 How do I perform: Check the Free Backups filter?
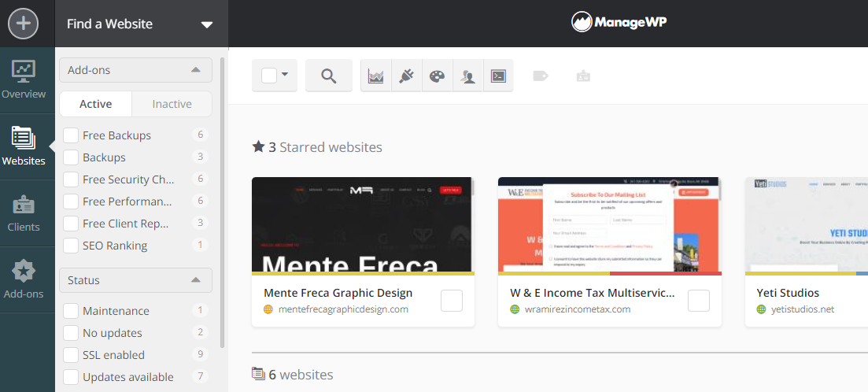(70, 135)
